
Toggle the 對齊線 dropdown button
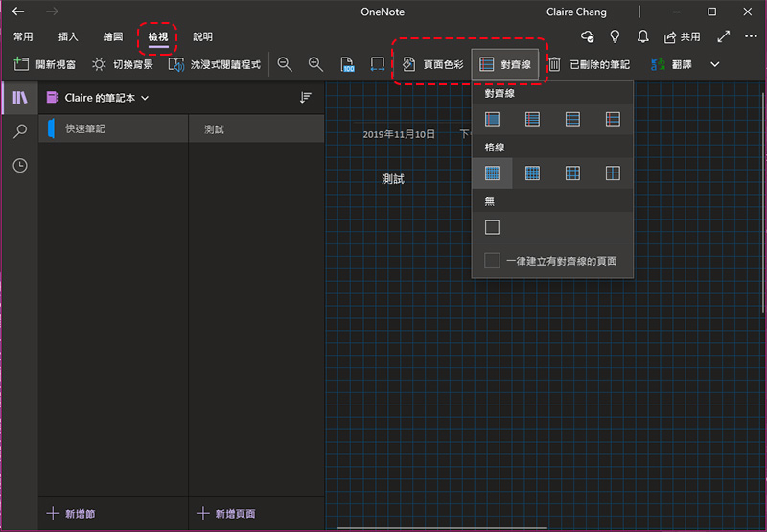tap(505, 64)
